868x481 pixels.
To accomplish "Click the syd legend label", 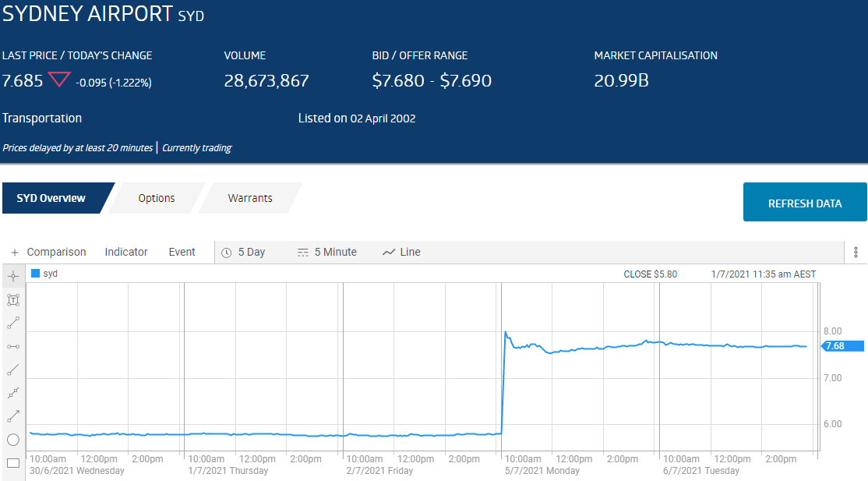I will [x=51, y=273].
